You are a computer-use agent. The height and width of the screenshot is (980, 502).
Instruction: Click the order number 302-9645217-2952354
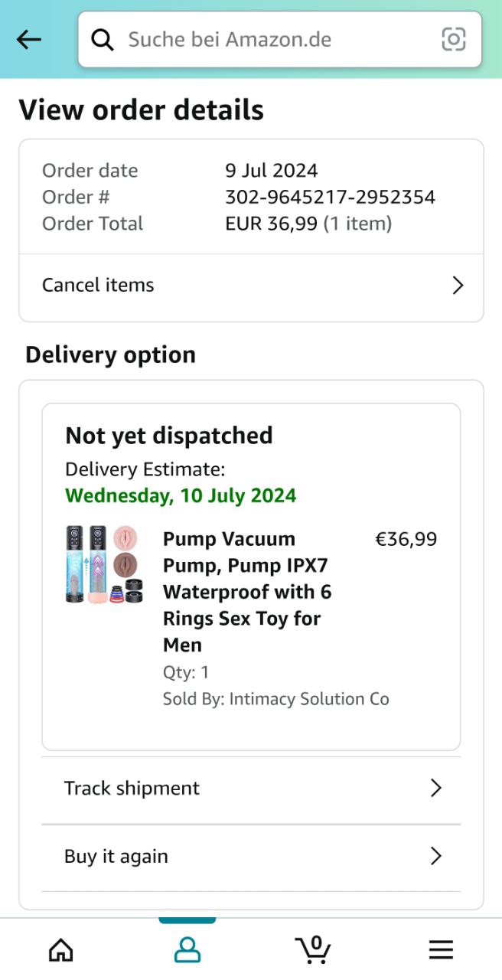coord(330,197)
